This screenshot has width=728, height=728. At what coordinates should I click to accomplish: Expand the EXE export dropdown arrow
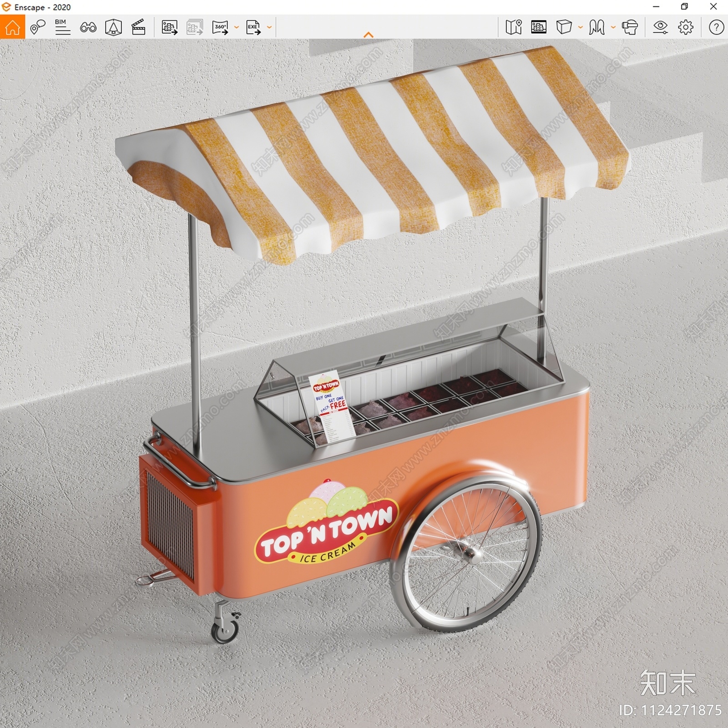269,27
